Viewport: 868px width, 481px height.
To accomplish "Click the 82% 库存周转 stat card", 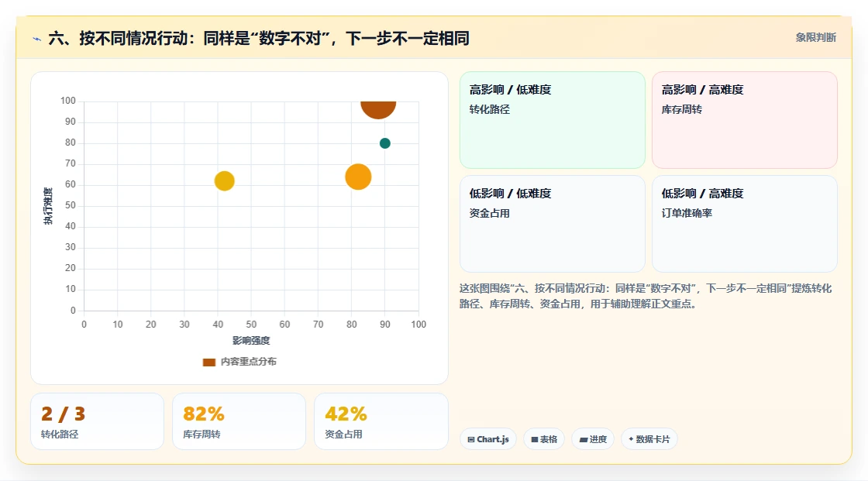I will click(x=239, y=421).
